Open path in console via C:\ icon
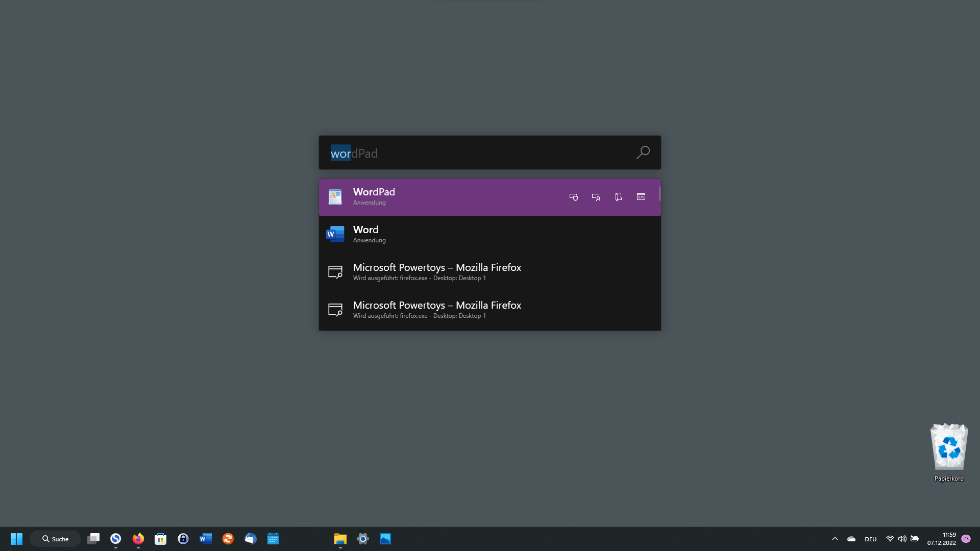The height and width of the screenshot is (551, 980). 641,197
